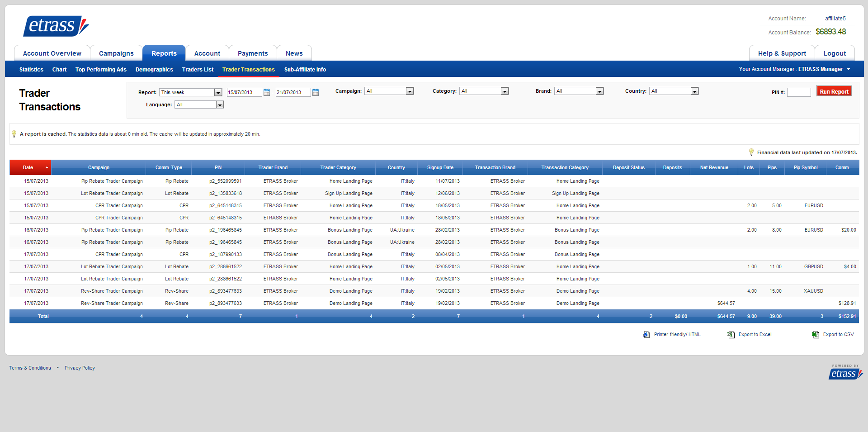Click the start date field 15/07/2013
The height and width of the screenshot is (432, 868).
tap(244, 92)
